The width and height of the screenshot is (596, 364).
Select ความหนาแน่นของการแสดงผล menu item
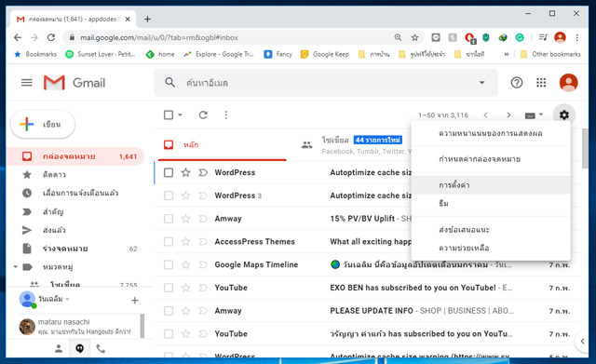[x=491, y=133]
